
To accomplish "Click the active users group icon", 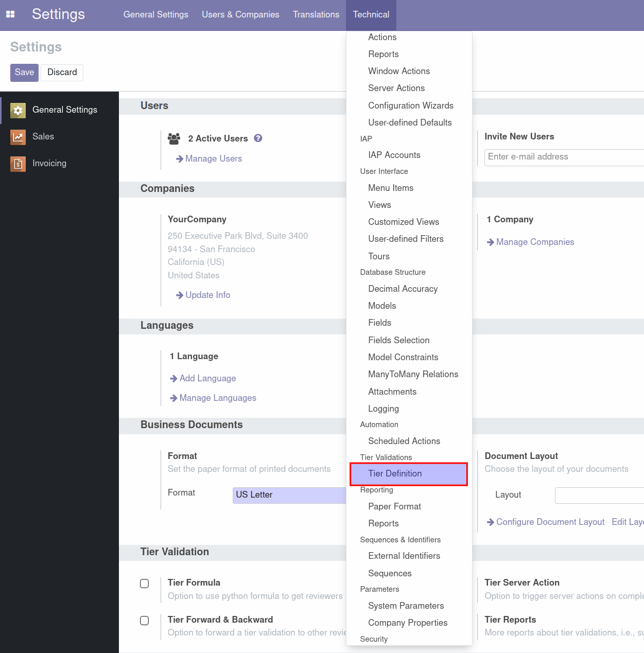I will 174,138.
